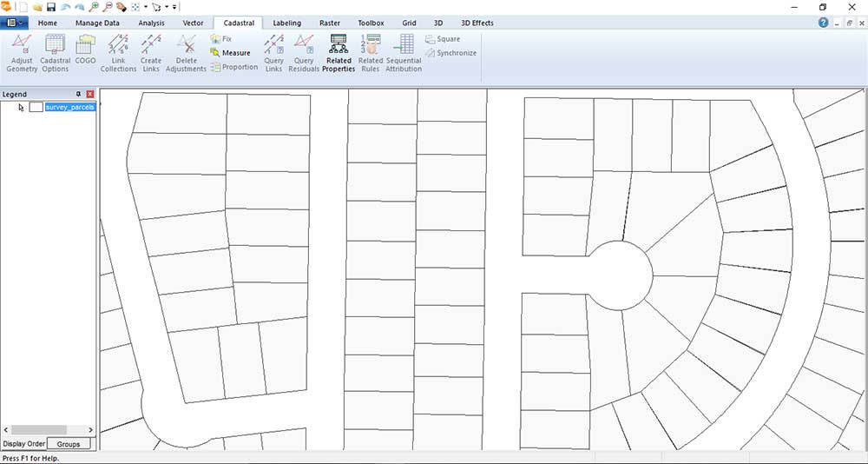Minimize the ribbon document window
Image resolution: width=868 pixels, height=464 pixels.
837,23
